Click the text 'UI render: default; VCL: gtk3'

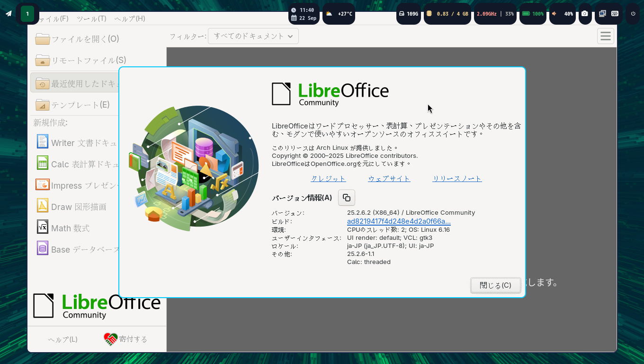(390, 238)
